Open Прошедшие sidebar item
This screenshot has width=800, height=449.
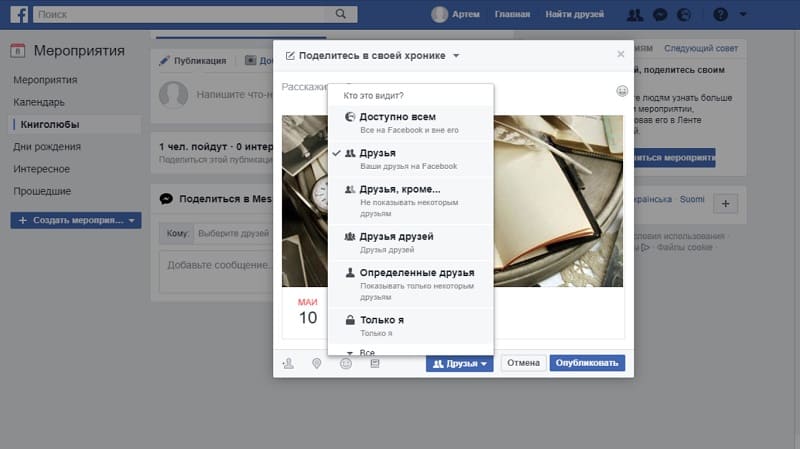(x=42, y=191)
